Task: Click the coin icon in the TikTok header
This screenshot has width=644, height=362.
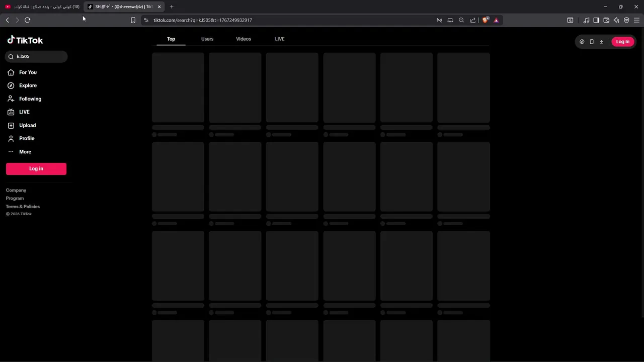Action: 582,42
